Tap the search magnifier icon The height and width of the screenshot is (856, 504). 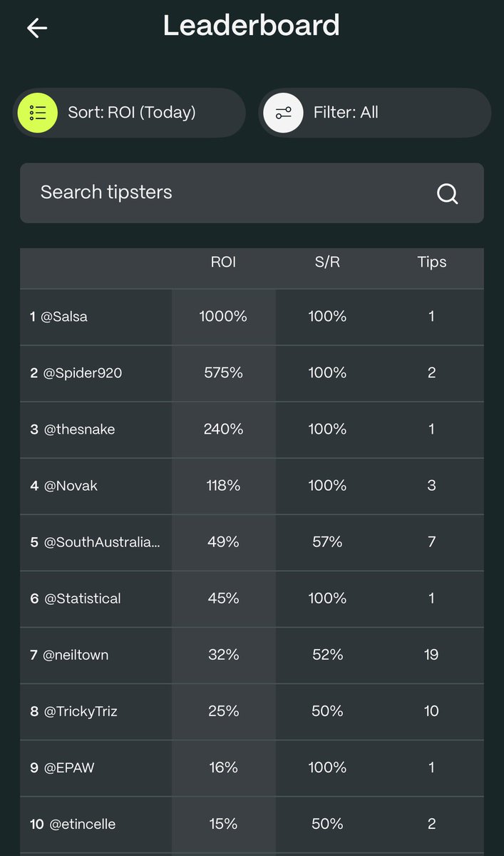[x=448, y=193]
